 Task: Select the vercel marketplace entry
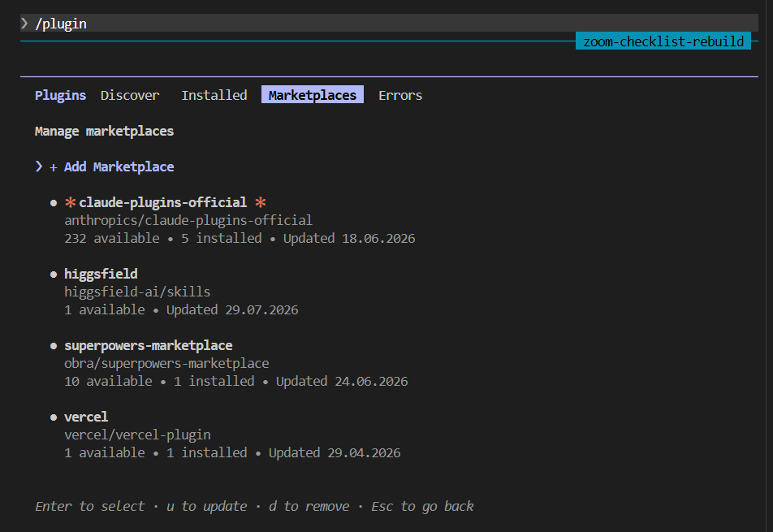pos(86,417)
